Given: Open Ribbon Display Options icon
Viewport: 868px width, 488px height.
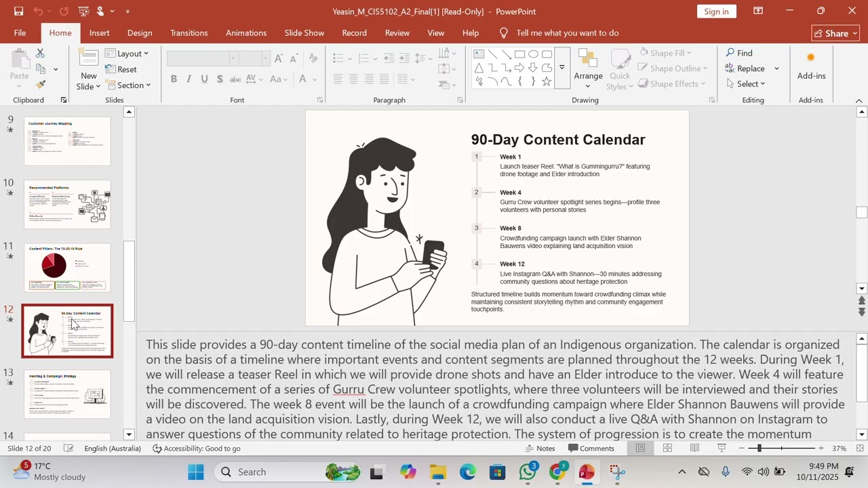Looking at the screenshot, I should click(x=758, y=11).
